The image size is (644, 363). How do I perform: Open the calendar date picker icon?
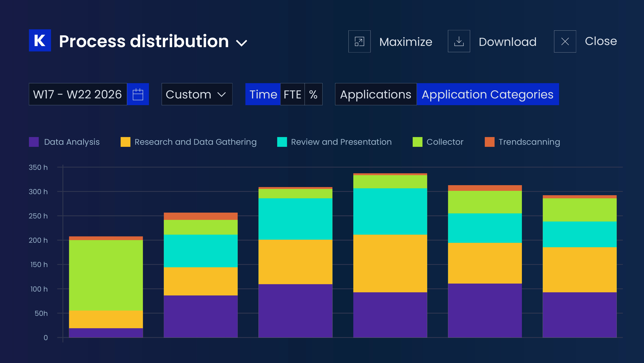coord(138,94)
